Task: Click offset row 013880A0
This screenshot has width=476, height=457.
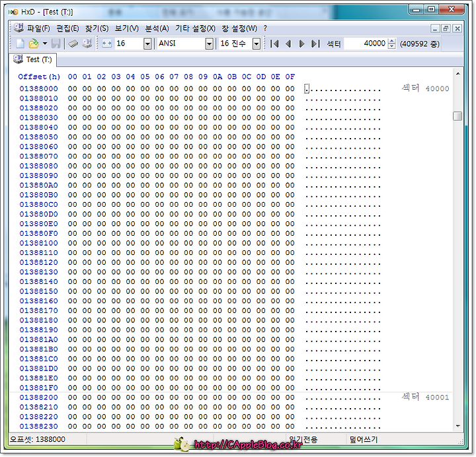Action: [x=38, y=186]
